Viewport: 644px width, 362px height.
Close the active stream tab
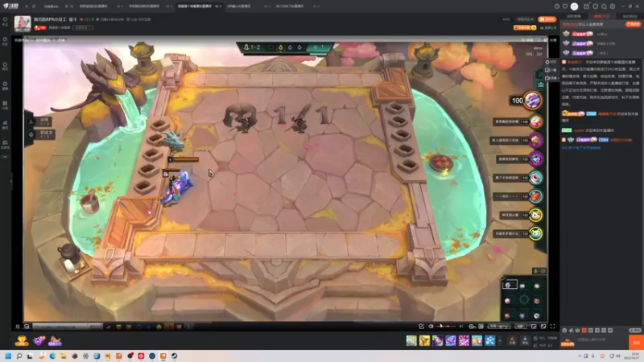221,6
